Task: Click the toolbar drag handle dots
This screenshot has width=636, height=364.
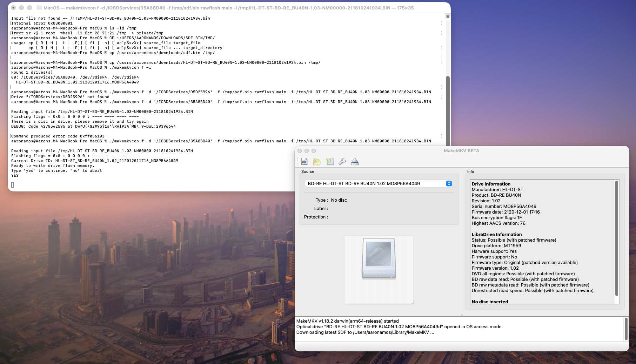Action: click(297, 162)
